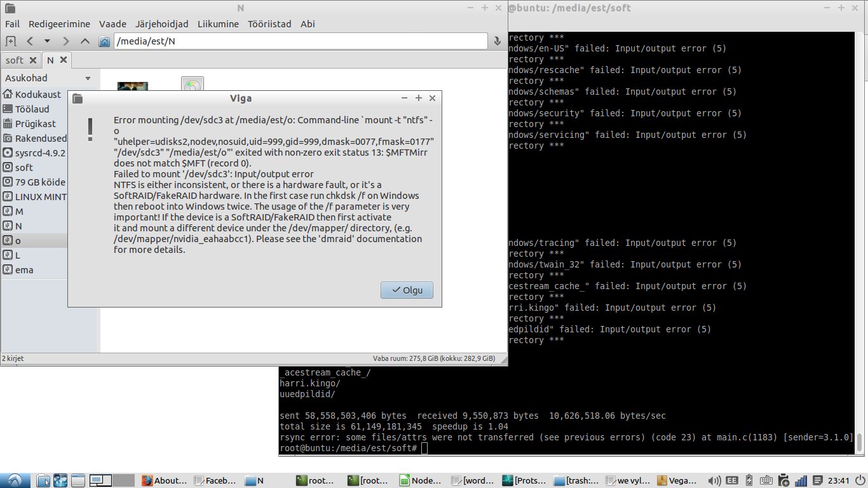Switch to the [root... terminal taskbar button

(x=370, y=480)
